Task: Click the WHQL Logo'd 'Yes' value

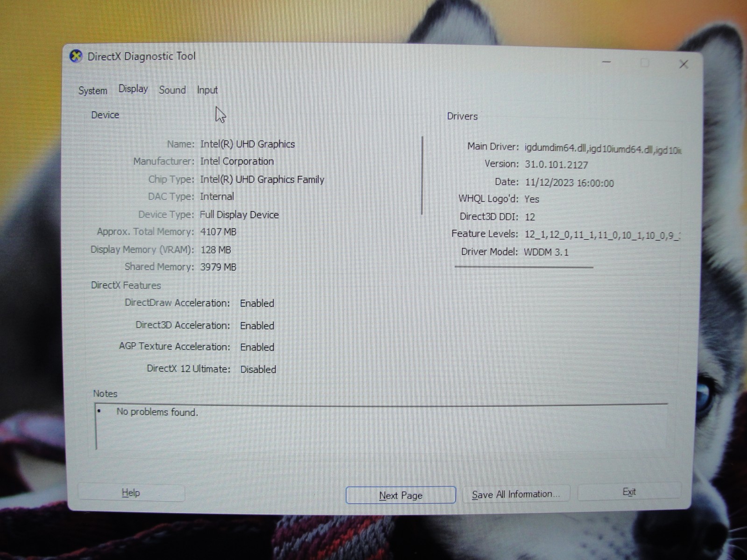Action: [x=531, y=199]
